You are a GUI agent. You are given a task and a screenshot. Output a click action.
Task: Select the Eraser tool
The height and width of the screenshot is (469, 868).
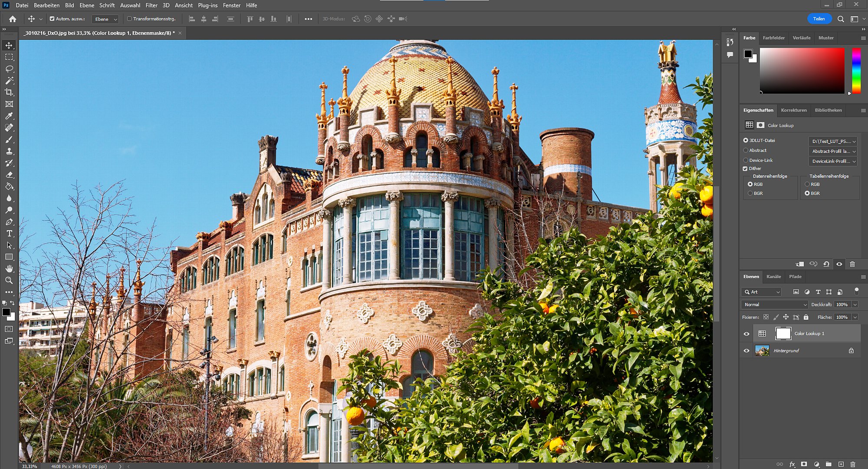(x=9, y=175)
